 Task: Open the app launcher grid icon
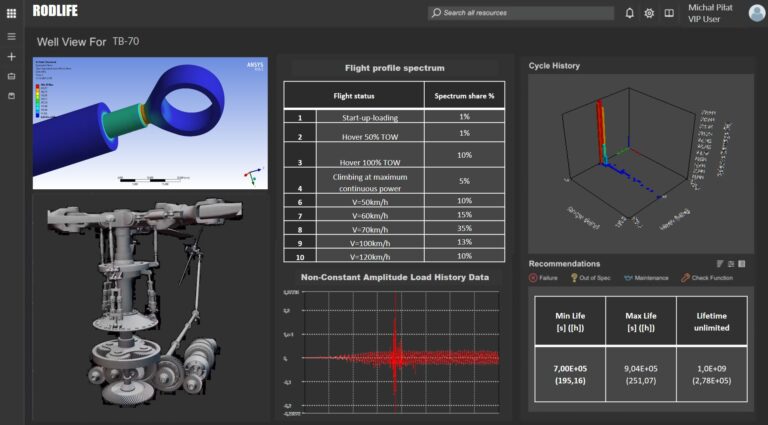coord(11,12)
